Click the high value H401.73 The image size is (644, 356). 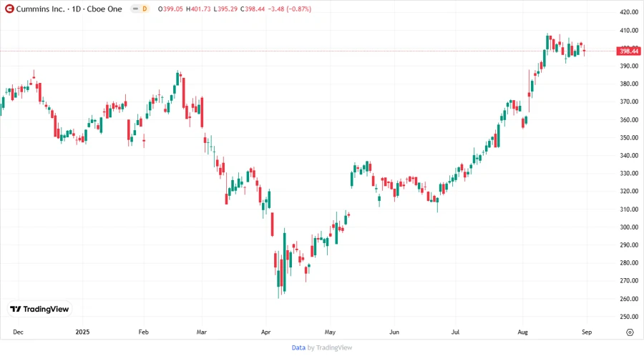(198, 9)
